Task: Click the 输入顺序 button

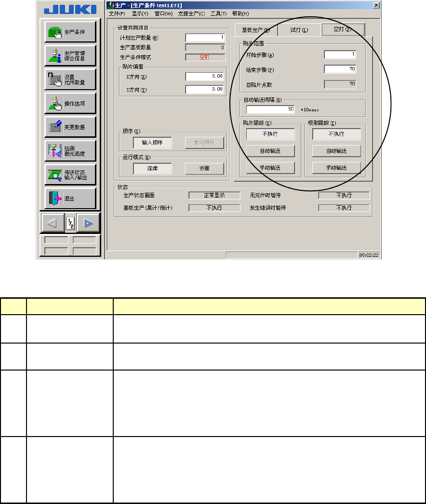Action: point(152,143)
